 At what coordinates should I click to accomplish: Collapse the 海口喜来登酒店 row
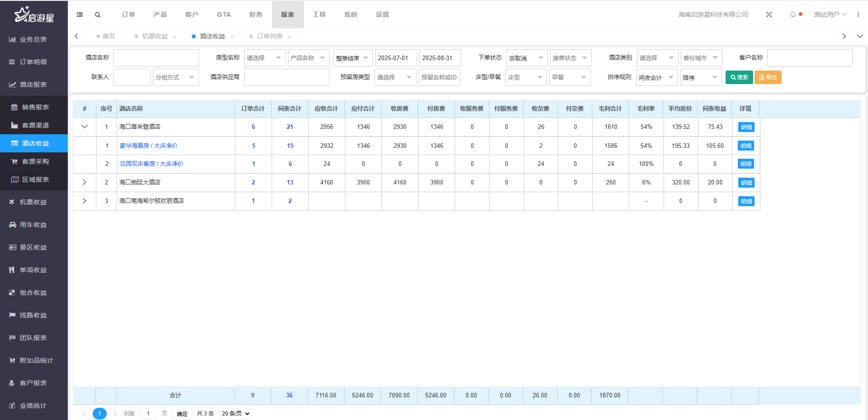point(85,127)
